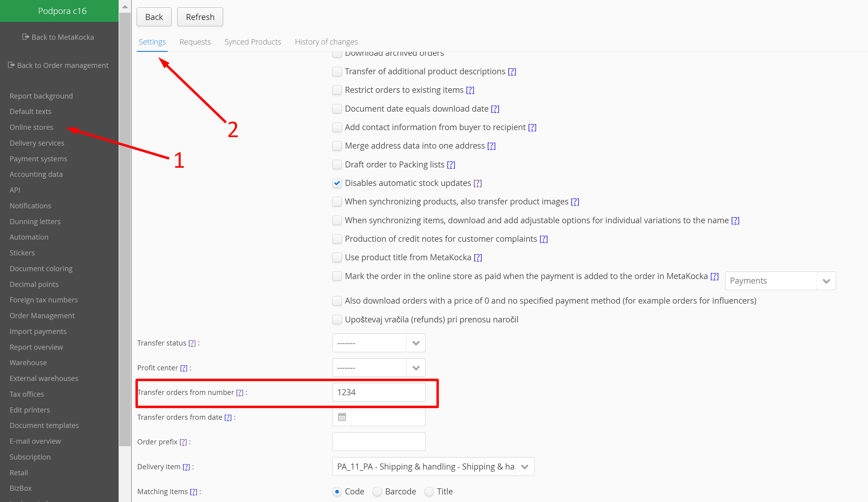Click scrollbar up arrow in sidebar
This screenshot has width=868, height=502.
125,7
